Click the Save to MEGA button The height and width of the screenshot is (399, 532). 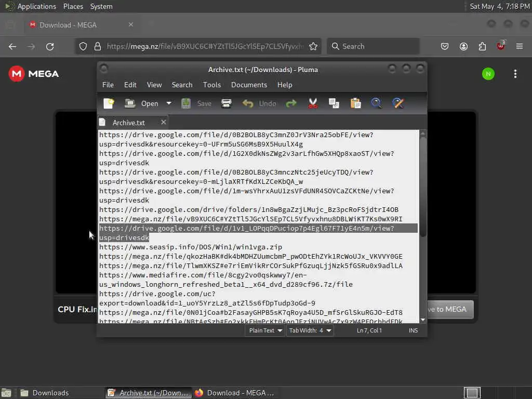coord(450,310)
